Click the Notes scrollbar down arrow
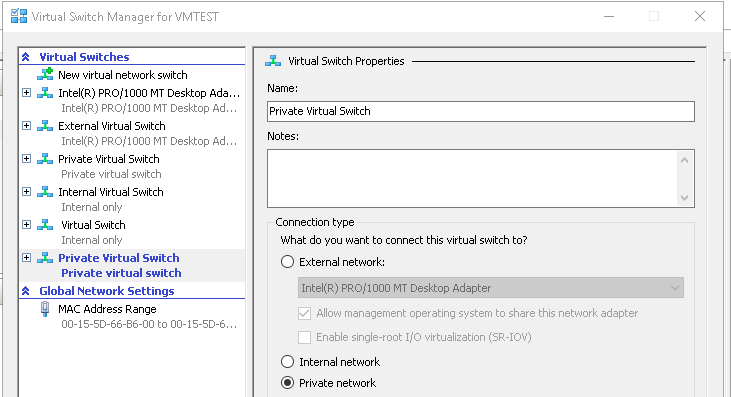 coord(684,198)
